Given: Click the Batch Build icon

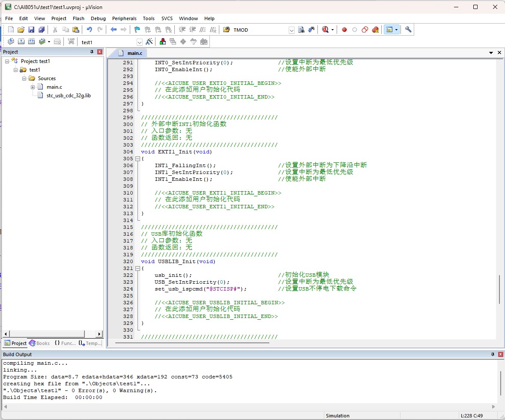Looking at the screenshot, I should point(42,42).
